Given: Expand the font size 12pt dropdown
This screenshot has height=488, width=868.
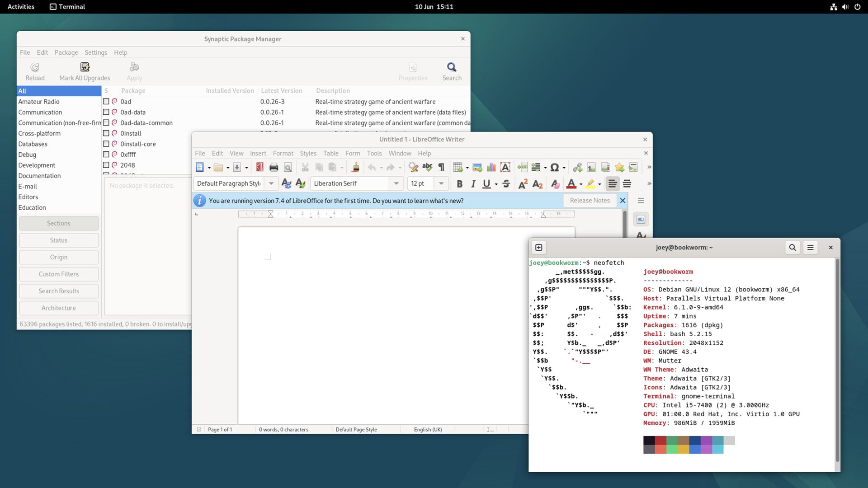Looking at the screenshot, I should click(441, 183).
